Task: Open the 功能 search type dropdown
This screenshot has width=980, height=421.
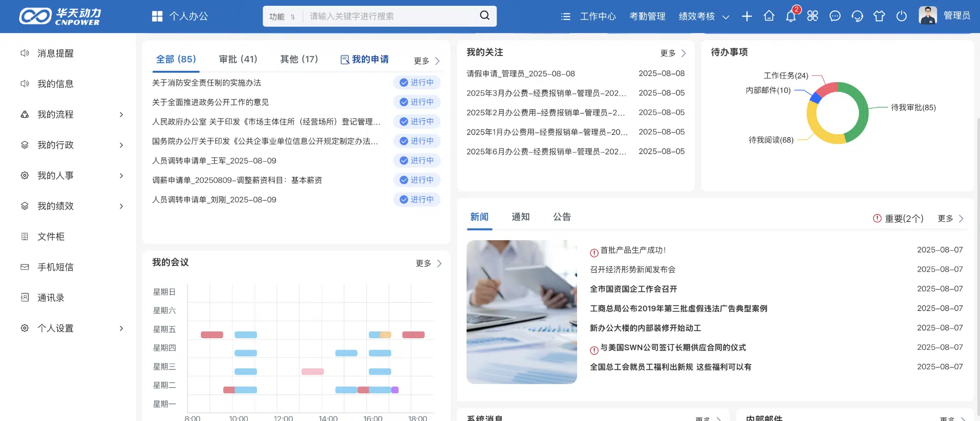Action: click(x=282, y=17)
